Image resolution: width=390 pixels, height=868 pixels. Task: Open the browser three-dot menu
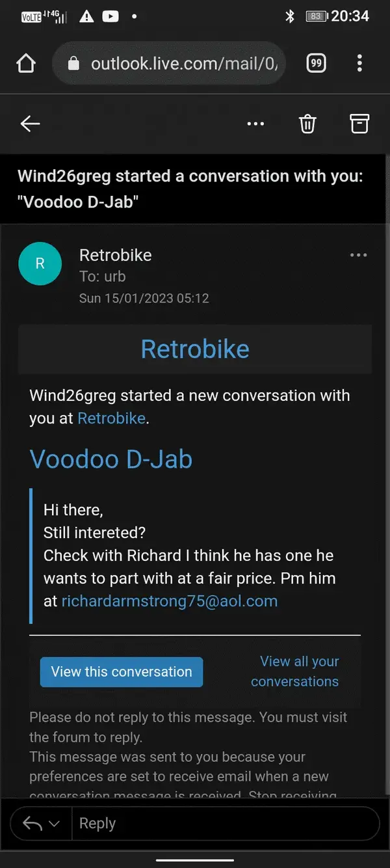pos(359,63)
